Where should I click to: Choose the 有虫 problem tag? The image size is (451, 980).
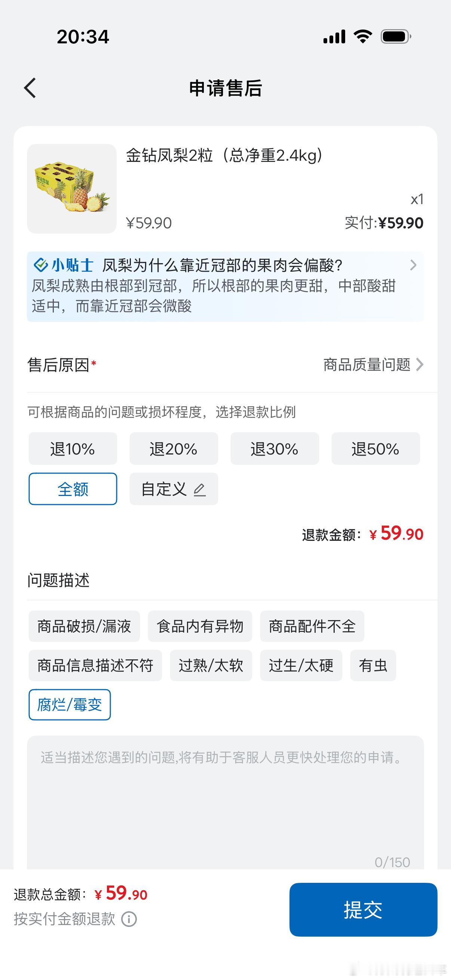click(373, 665)
